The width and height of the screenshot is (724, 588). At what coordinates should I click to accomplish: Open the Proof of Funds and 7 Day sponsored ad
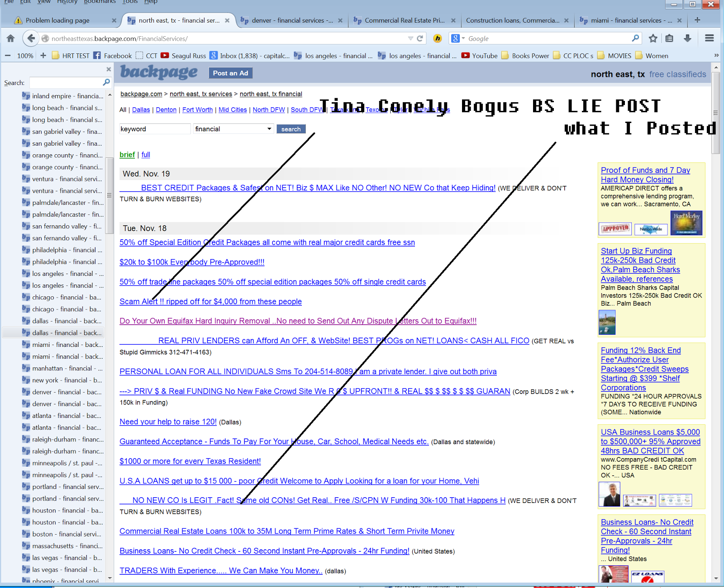645,175
